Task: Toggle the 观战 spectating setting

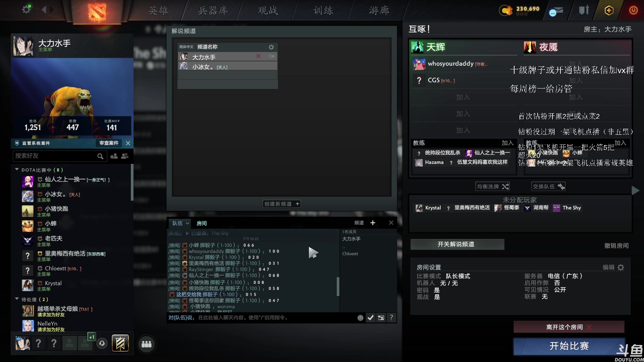Action: click(x=437, y=297)
